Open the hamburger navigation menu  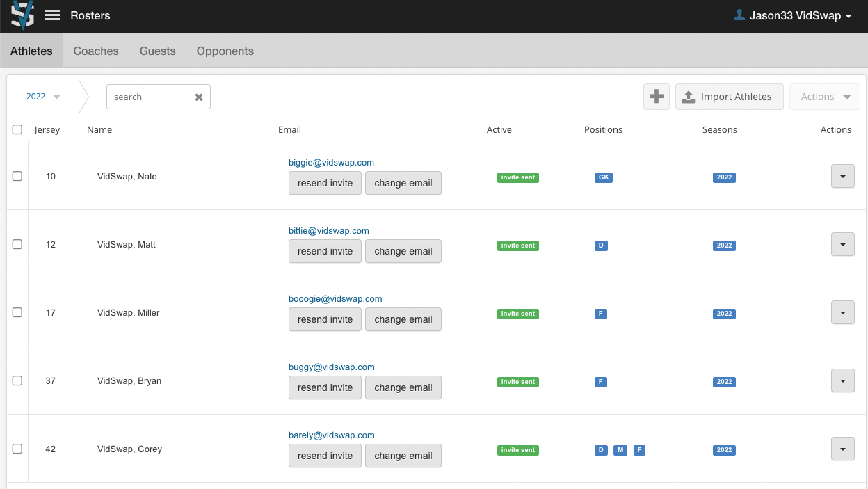(x=52, y=15)
